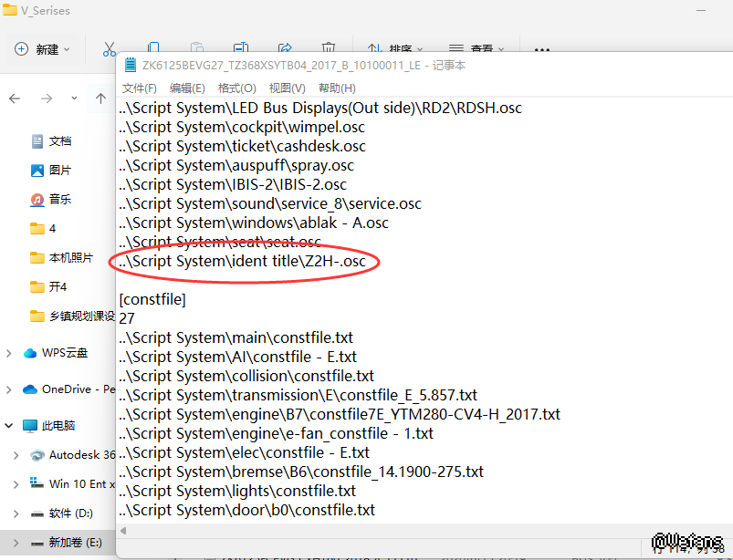Click the Notepad title bar icon
The width and height of the screenshot is (733, 560).
point(131,65)
